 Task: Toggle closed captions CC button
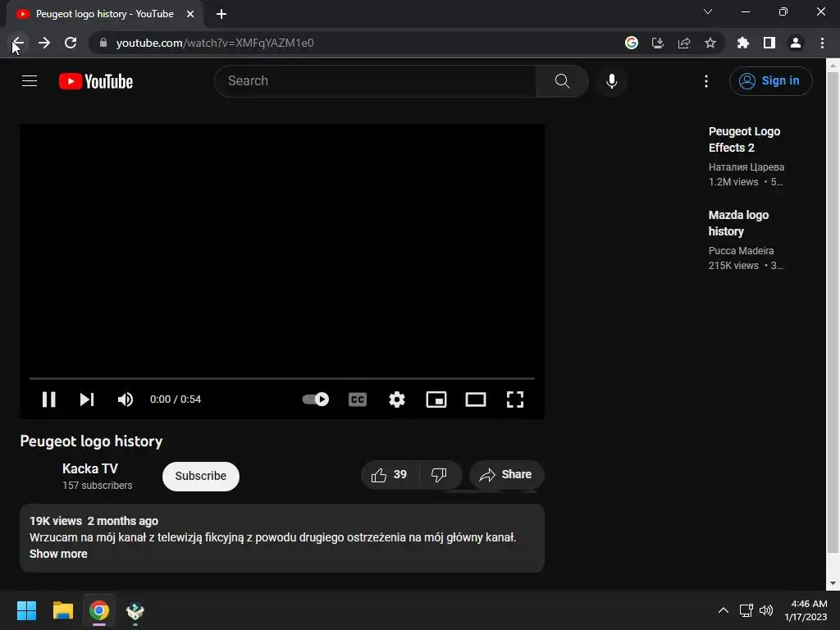[x=358, y=399]
